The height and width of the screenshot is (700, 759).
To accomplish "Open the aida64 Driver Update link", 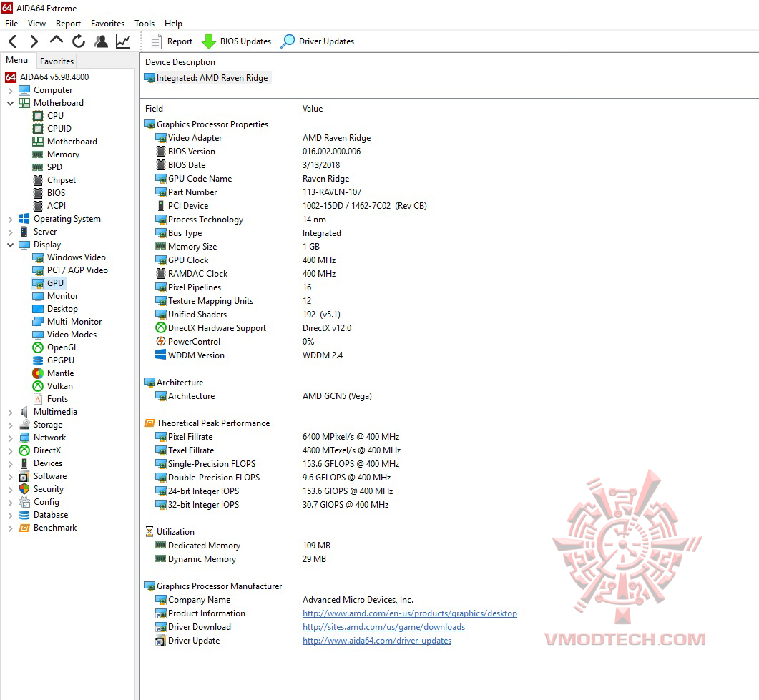I will [x=376, y=641].
